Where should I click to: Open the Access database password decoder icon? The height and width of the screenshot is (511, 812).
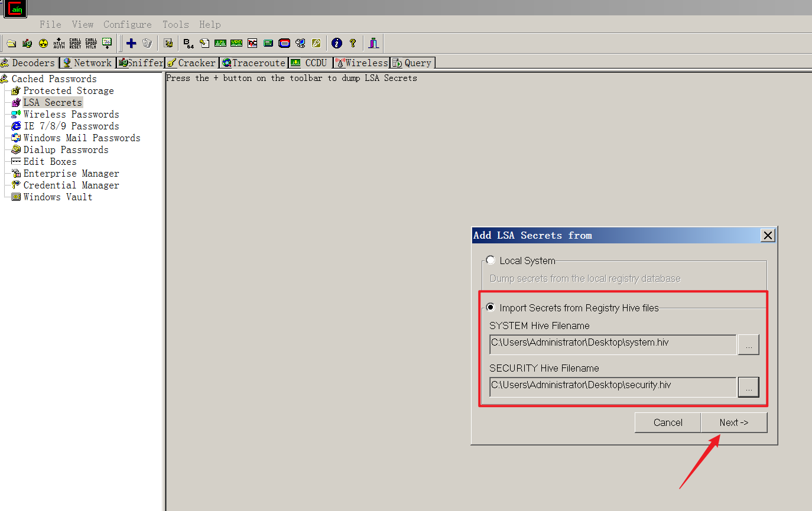click(204, 43)
